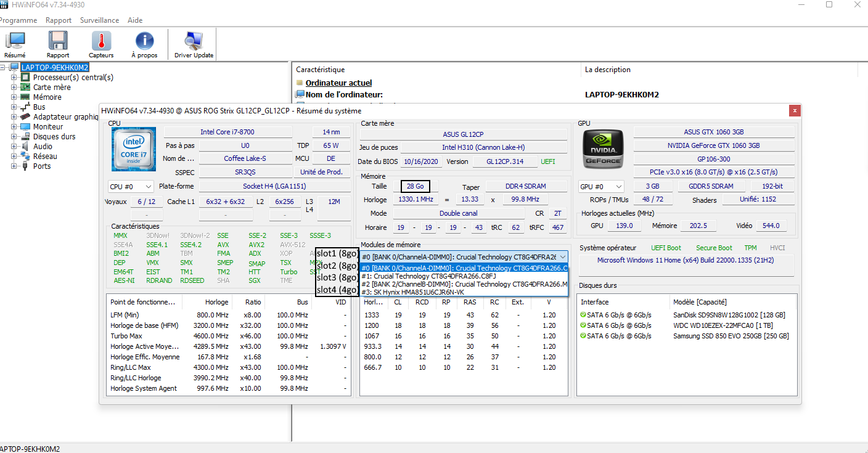Open the Capteurs sensors icon
Screen dimensions: 868x453
click(101, 41)
